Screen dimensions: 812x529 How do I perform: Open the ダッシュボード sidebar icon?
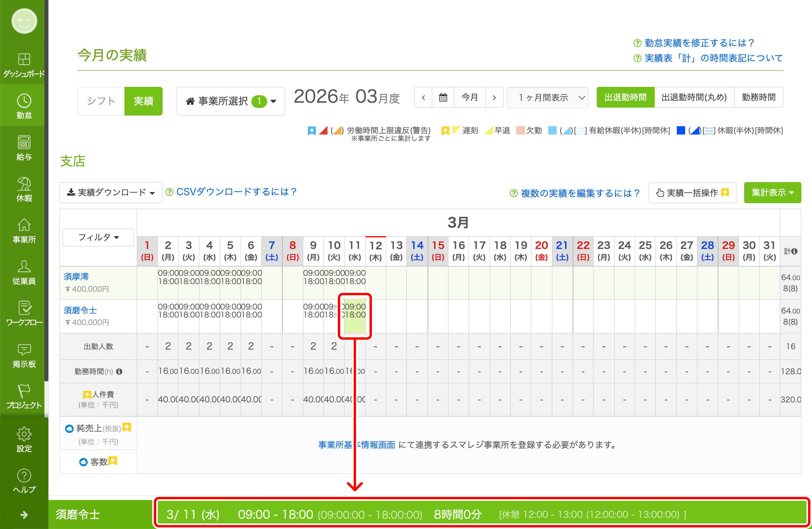(24, 60)
